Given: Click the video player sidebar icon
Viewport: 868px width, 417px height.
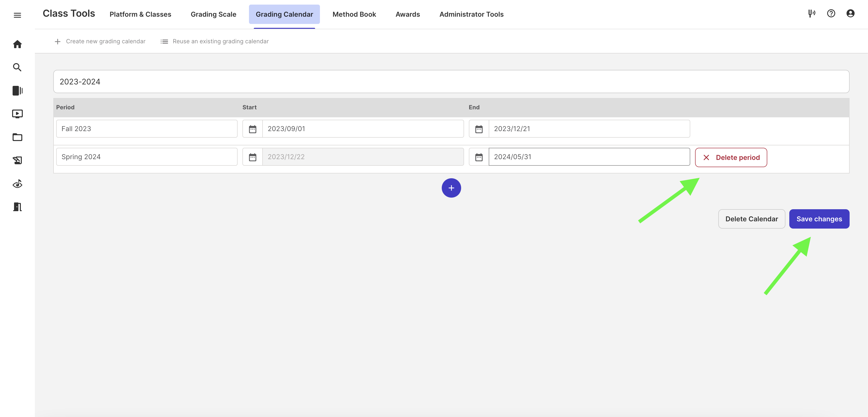Looking at the screenshot, I should tap(17, 114).
